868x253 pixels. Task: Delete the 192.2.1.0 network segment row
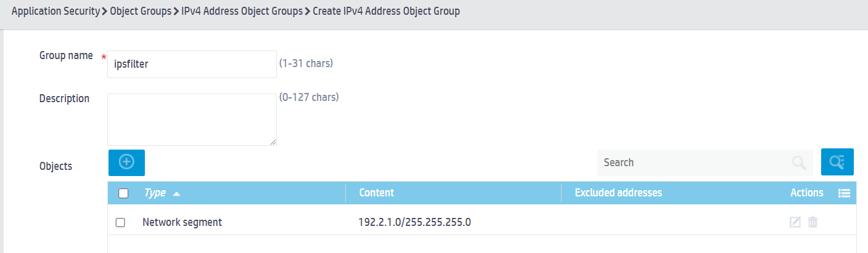[813, 222]
